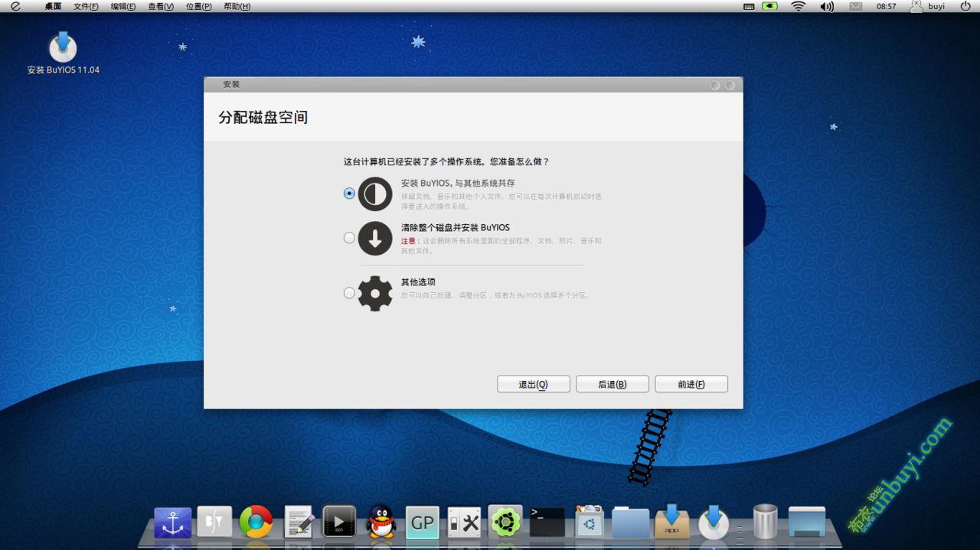Image resolution: width=980 pixels, height=550 pixels.
Task: Click the 桌面 menu title
Action: click(53, 6)
